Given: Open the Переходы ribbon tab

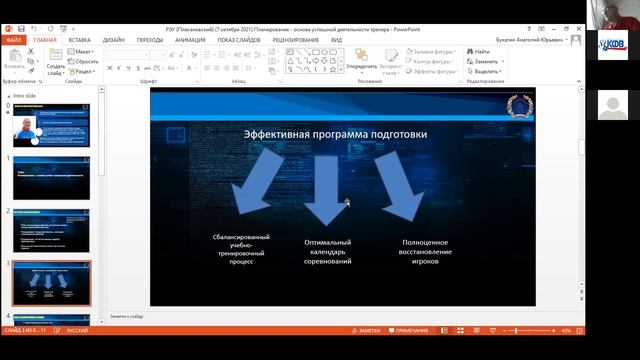Looking at the screenshot, I should click(150, 40).
